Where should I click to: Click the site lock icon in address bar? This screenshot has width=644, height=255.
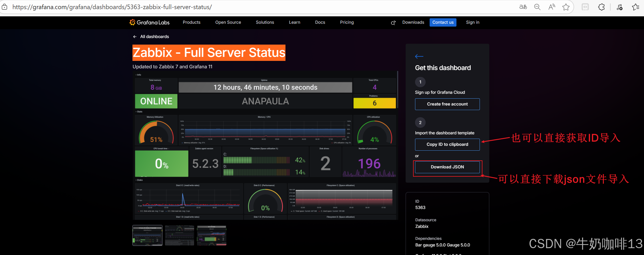4,7
